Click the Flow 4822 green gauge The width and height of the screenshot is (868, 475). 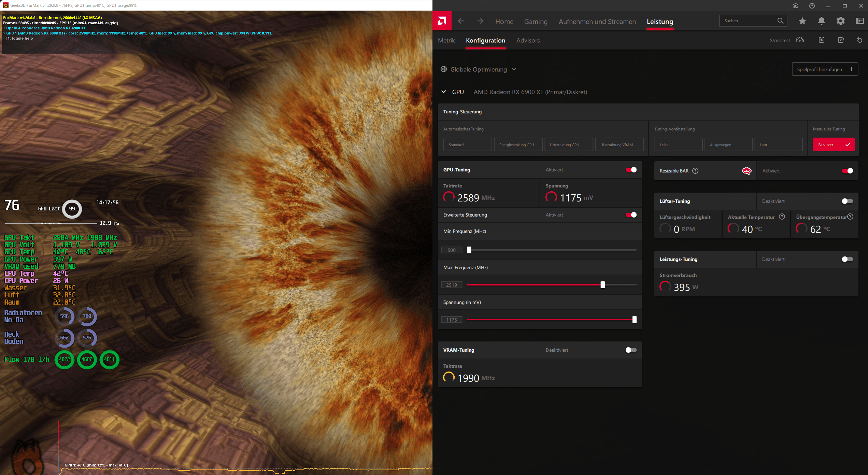coord(65,359)
